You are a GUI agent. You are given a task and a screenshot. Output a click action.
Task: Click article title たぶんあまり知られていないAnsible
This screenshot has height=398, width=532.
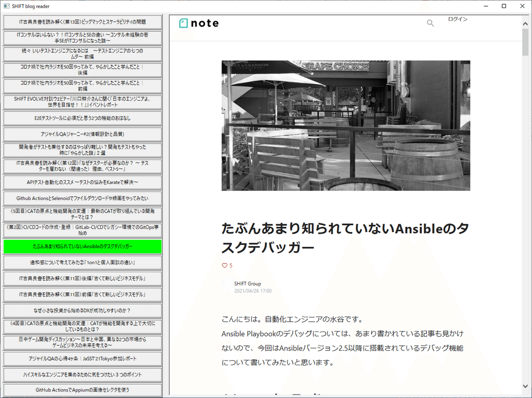coord(345,238)
